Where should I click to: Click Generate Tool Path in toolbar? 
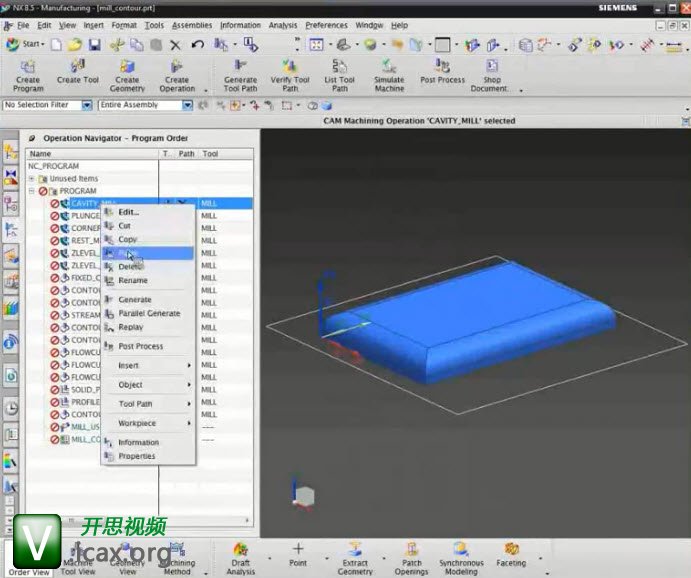coord(240,68)
